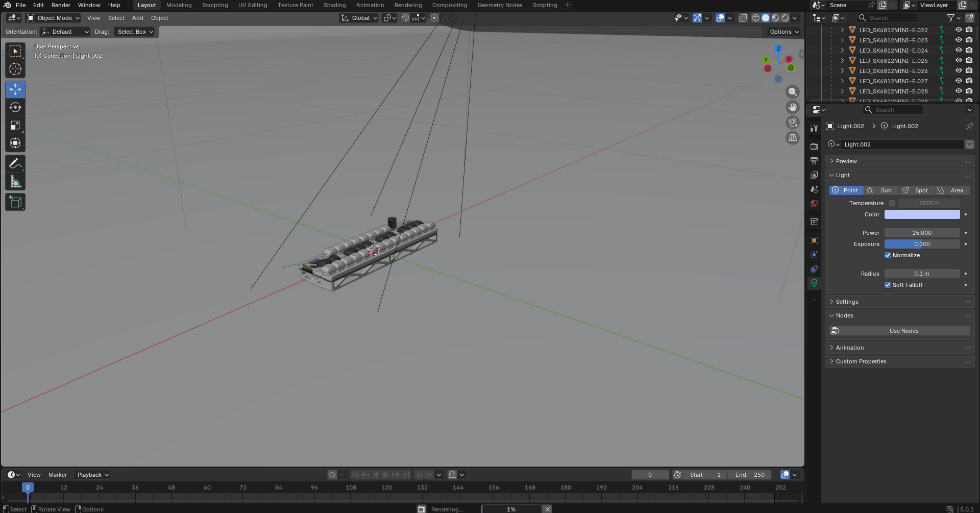Open the Object Mode dropdown

54,18
